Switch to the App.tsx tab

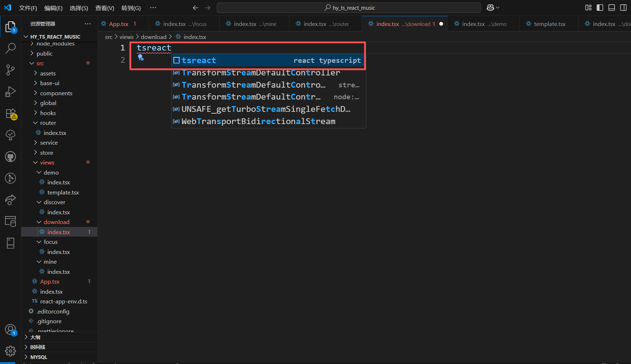[119, 23]
